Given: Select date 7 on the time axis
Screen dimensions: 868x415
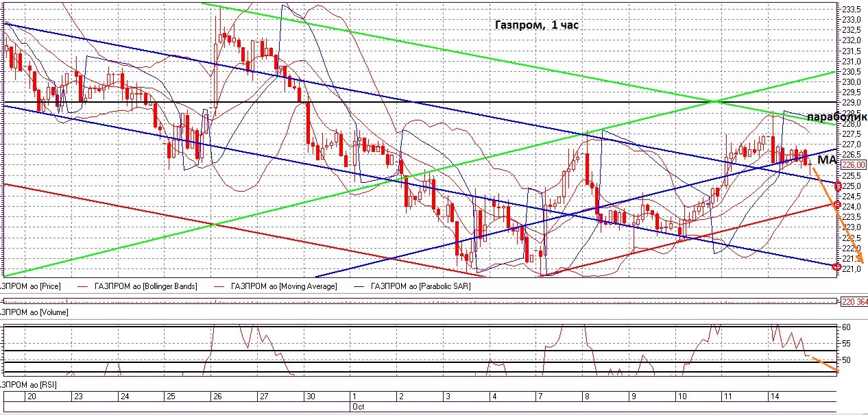Looking at the screenshot, I should click(x=540, y=397).
